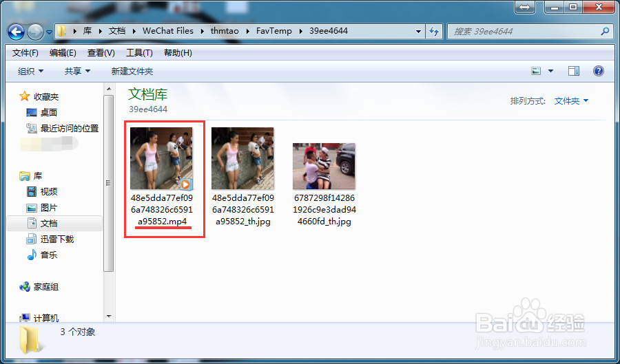Click the 视频 filmstrip icon

[x=32, y=192]
